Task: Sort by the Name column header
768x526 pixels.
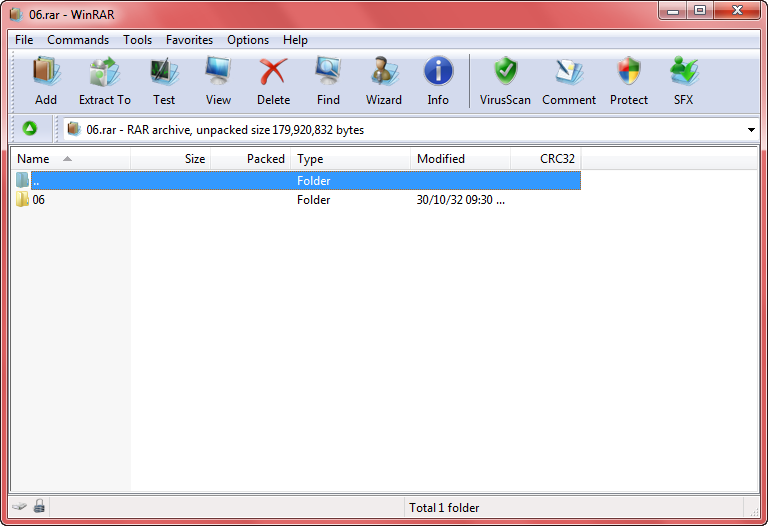Action: click(71, 159)
